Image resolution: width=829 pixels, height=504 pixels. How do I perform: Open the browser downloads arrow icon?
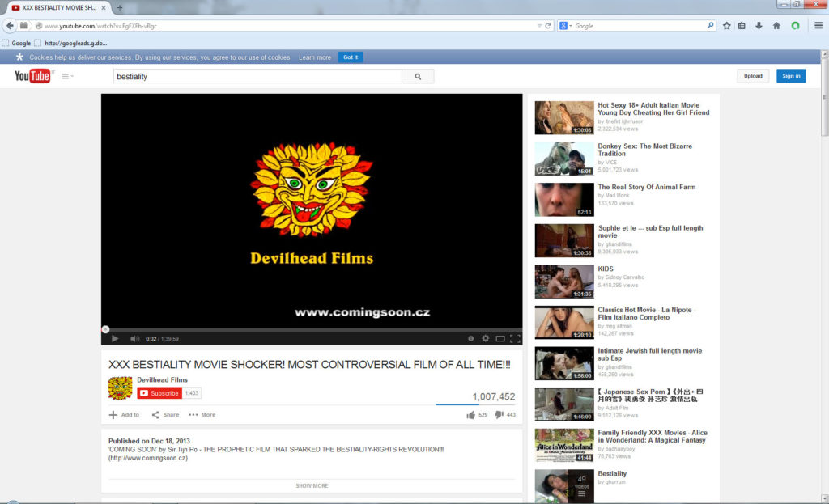click(x=759, y=25)
